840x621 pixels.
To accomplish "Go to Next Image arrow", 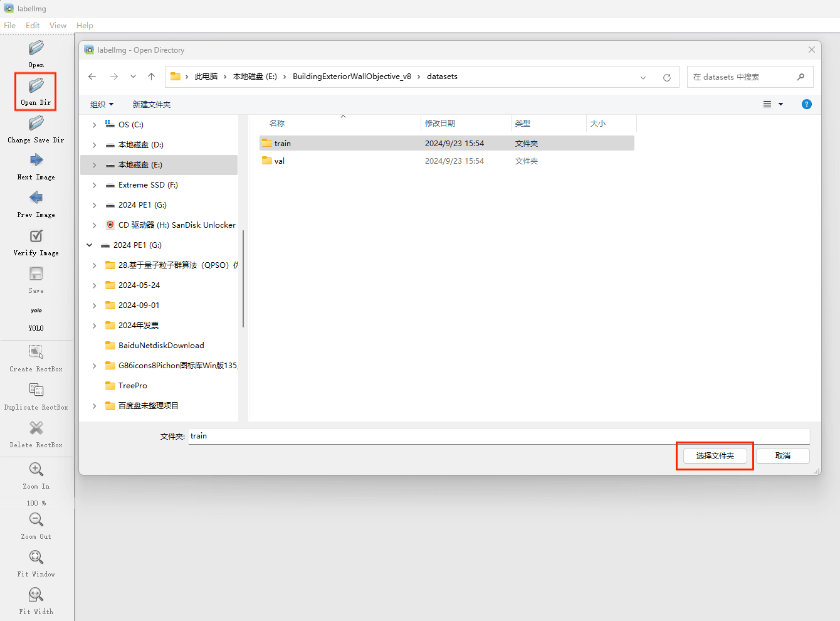I will tap(36, 161).
